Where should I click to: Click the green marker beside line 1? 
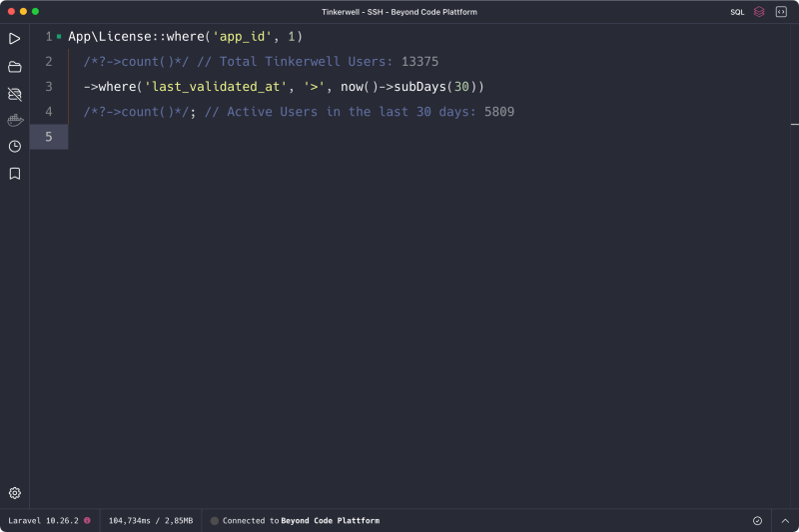[59, 37]
